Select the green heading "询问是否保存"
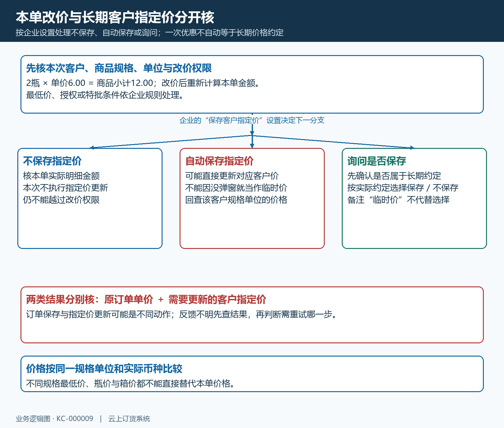This screenshot has height=428, width=504. tap(377, 161)
